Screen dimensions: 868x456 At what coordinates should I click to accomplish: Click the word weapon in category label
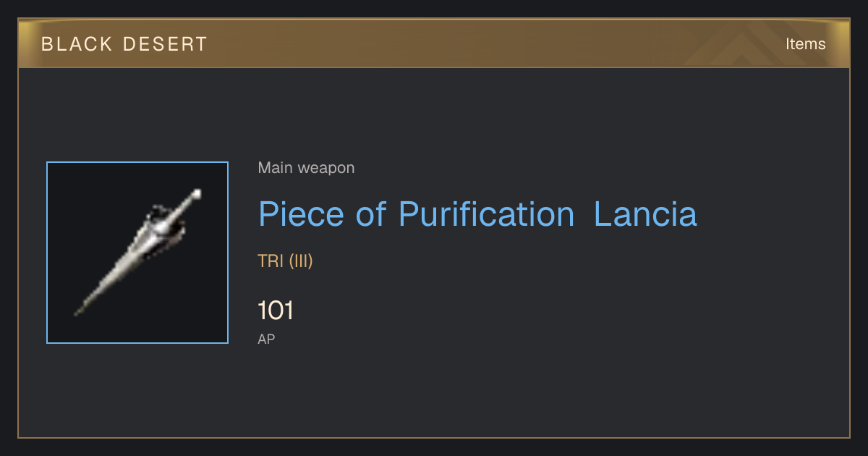(x=326, y=168)
